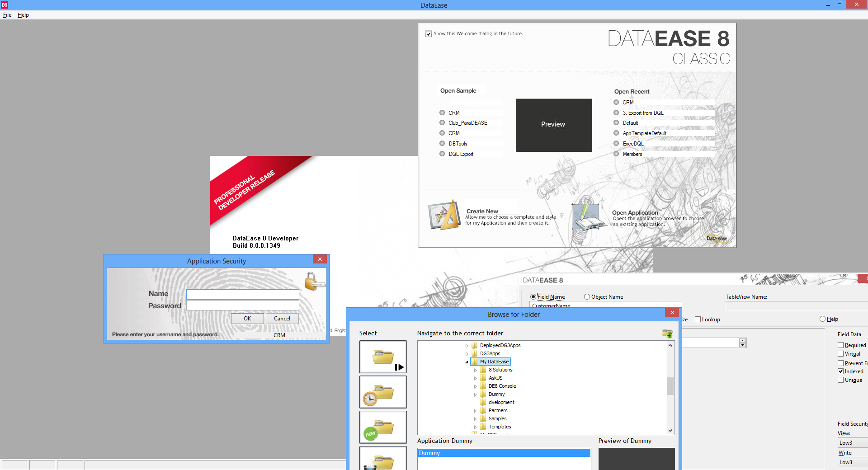Check the Required field data checkbox
The width and height of the screenshot is (868, 470).
tap(841, 345)
